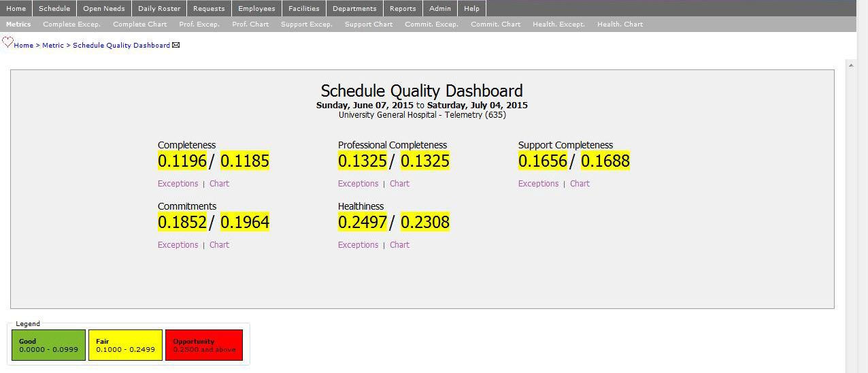This screenshot has width=868, height=373.
Task: Select the Health. Chart tab
Action: (x=620, y=25)
